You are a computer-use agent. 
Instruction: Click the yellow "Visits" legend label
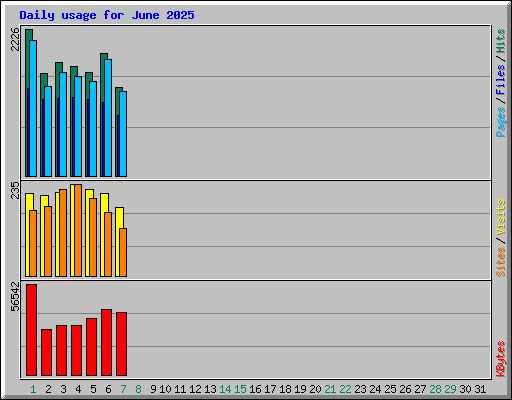click(x=501, y=217)
